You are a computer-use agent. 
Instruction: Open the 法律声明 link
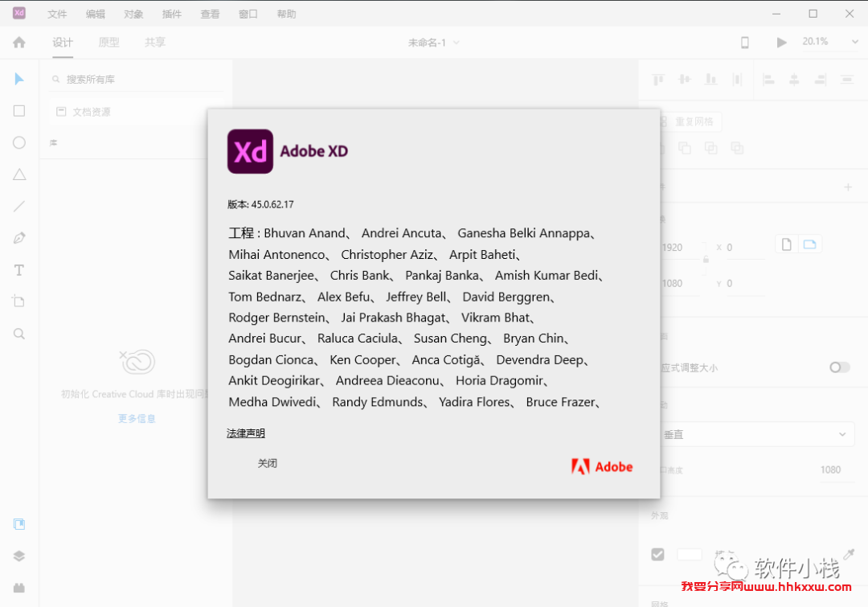coord(246,433)
